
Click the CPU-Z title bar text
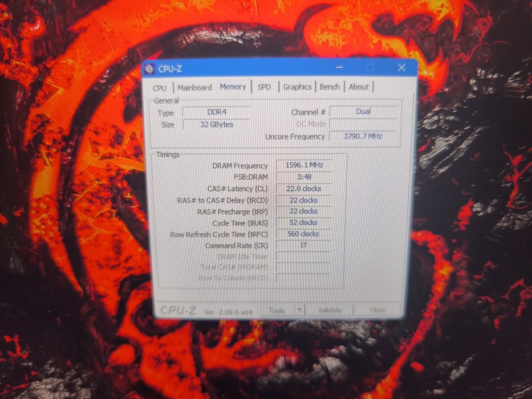point(170,69)
